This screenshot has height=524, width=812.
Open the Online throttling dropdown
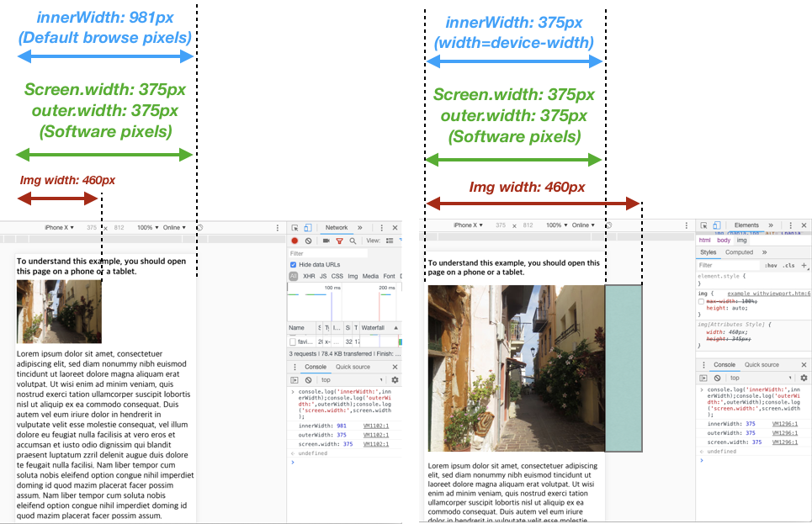pyautogui.click(x=175, y=227)
